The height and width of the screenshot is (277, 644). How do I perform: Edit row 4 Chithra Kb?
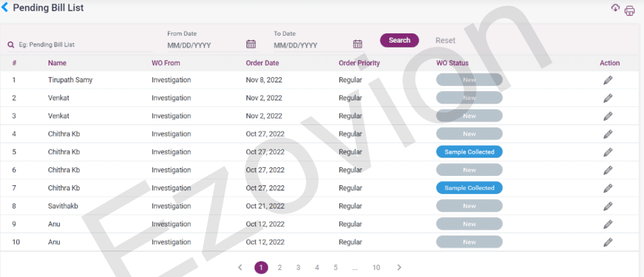[x=608, y=134]
